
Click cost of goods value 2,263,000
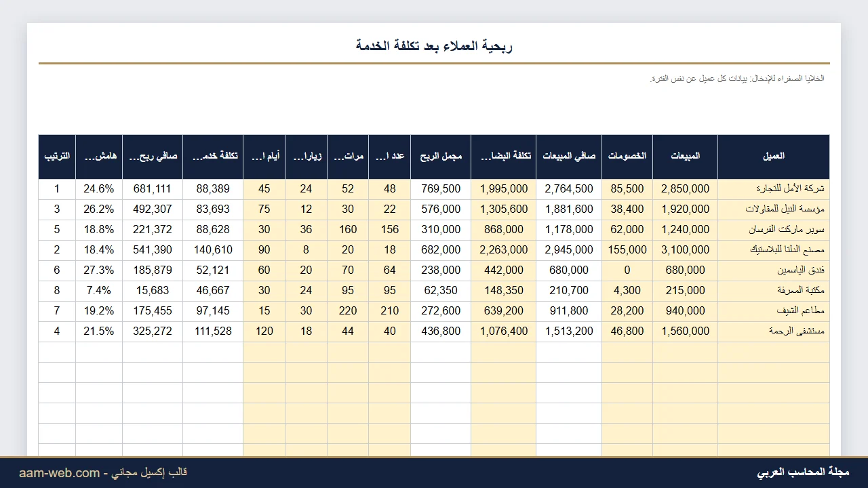pyautogui.click(x=504, y=250)
